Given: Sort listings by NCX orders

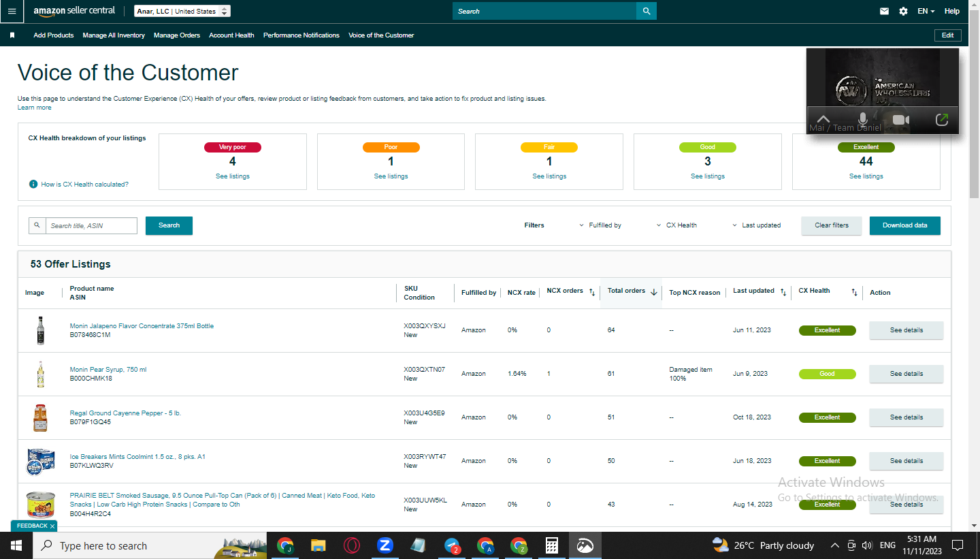Looking at the screenshot, I should [592, 292].
